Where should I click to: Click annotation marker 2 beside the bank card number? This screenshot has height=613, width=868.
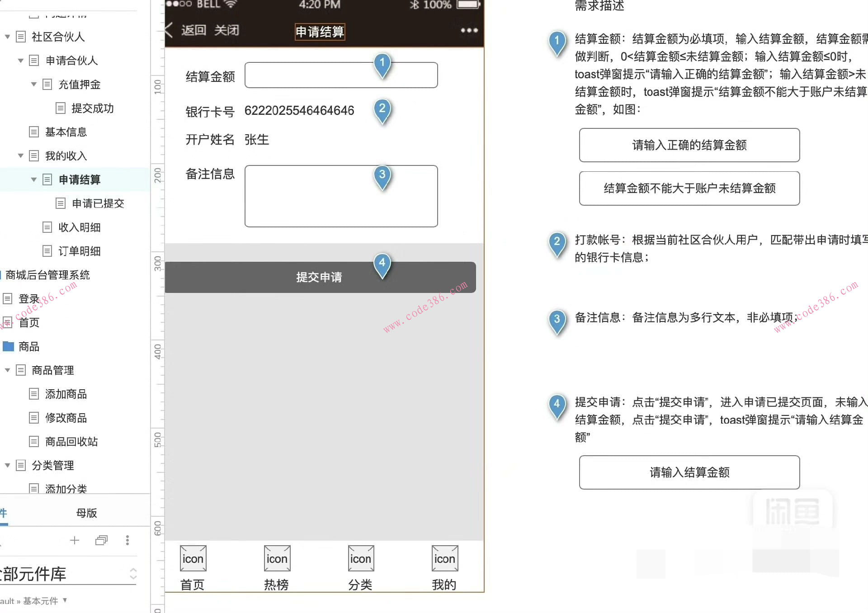click(x=382, y=108)
